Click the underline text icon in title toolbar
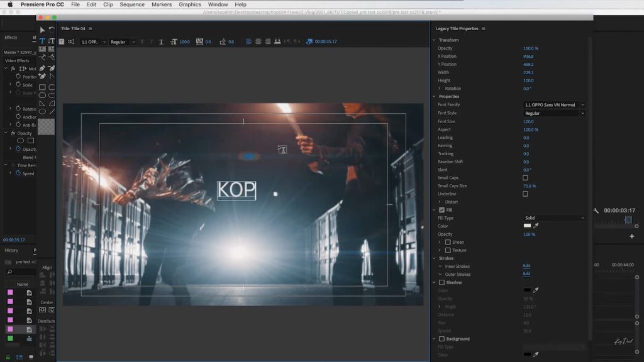The image size is (644, 362). pyautogui.click(x=161, y=41)
